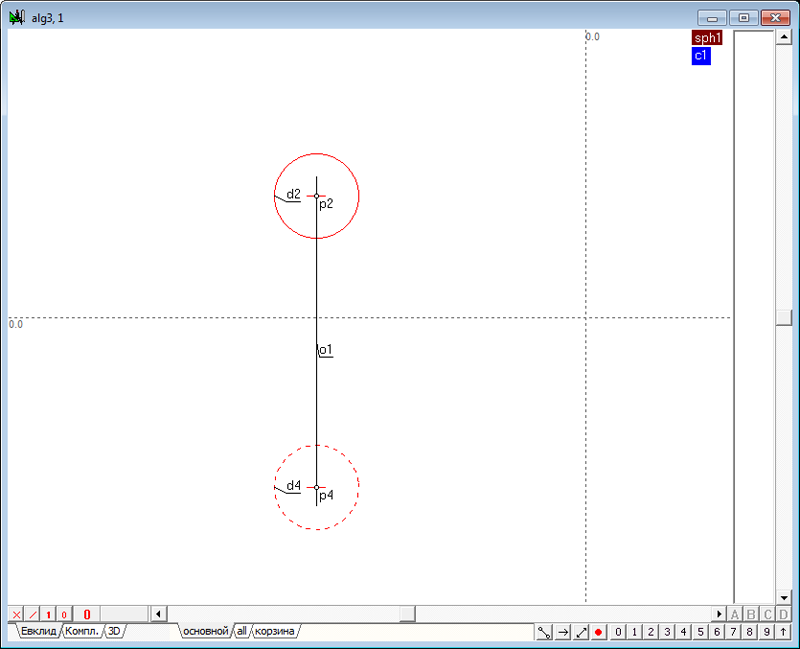The width and height of the screenshot is (800, 649).
Task: Click the vertical scrollbar thumb
Action: click(783, 317)
